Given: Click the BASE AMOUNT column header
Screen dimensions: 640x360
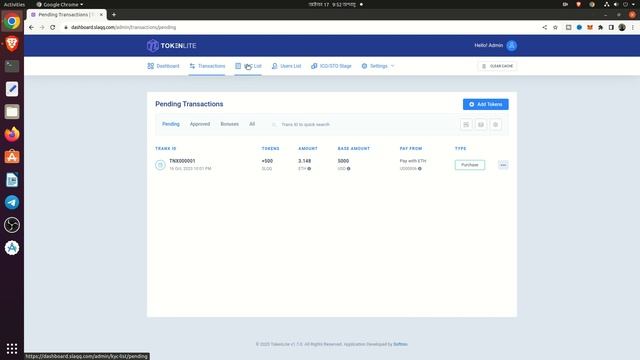Looking at the screenshot, I should tap(353, 149).
